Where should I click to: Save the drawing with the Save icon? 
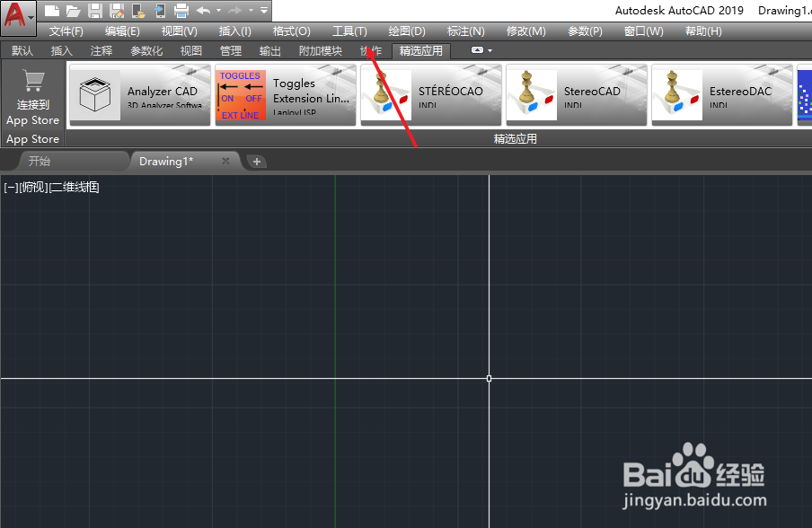(x=95, y=11)
